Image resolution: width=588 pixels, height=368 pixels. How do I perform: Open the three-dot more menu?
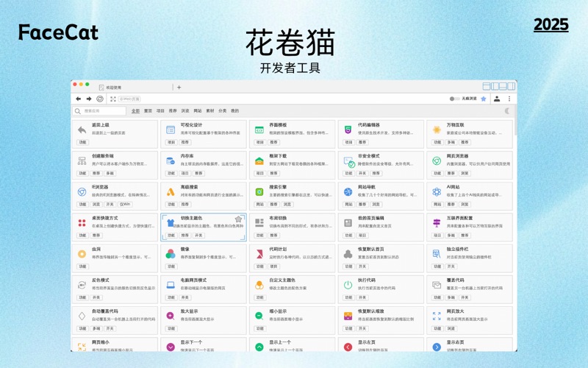coord(509,99)
